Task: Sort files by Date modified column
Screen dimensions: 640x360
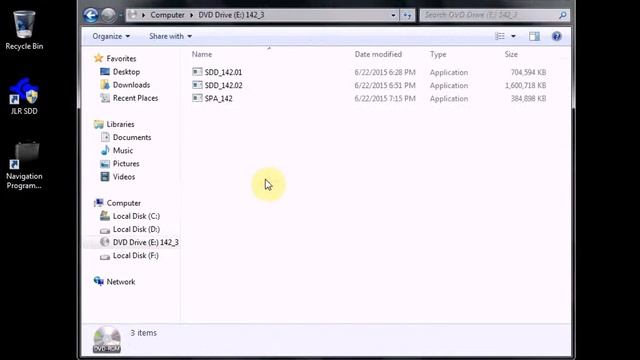Action: (378, 54)
